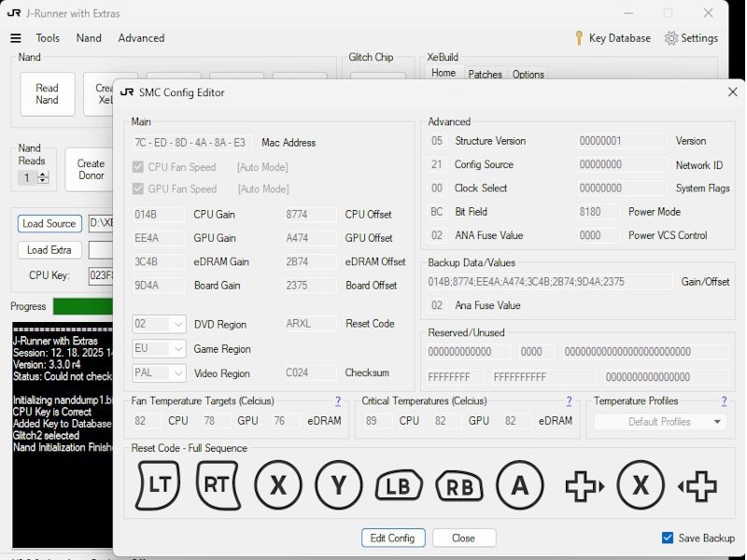Click the D-pad right icon in reset sequence

[x=585, y=486]
